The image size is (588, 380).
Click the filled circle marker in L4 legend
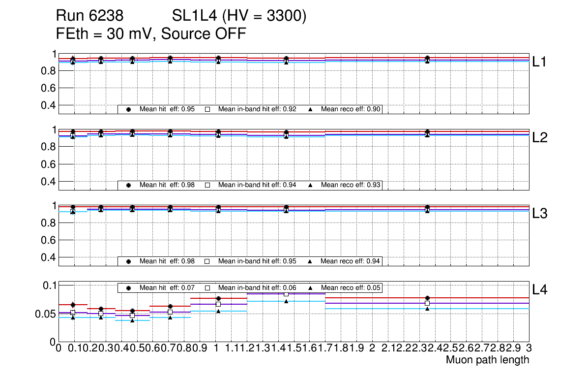tap(128, 287)
